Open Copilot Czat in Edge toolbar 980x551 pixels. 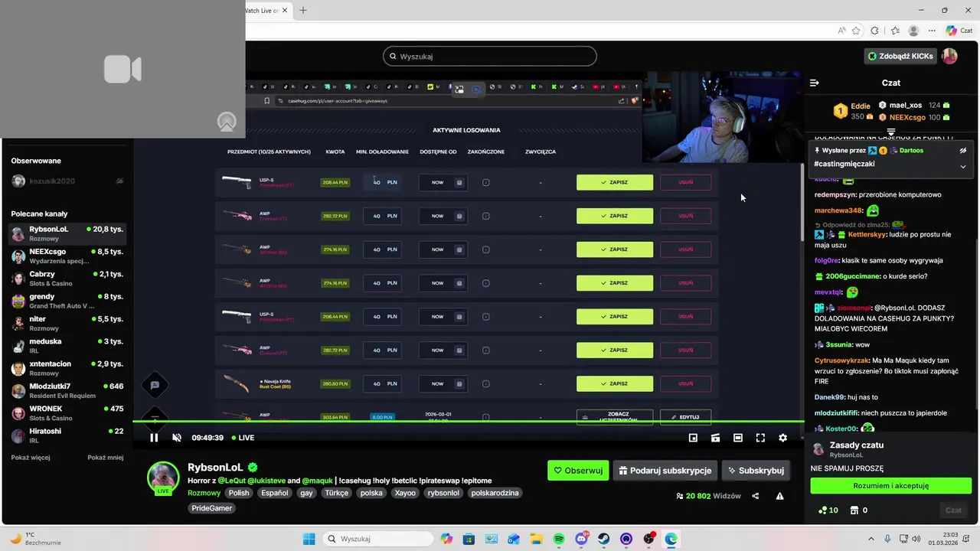959,31
